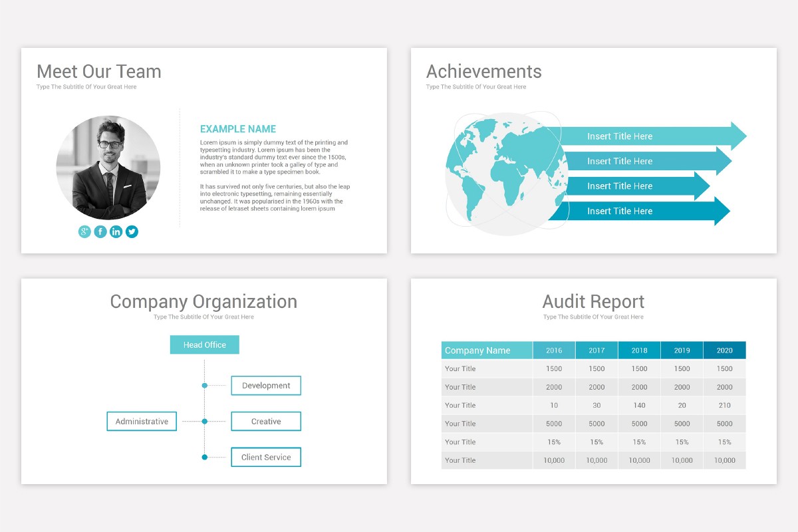Click the Google+ social icon
This screenshot has width=798, height=532.
pyautogui.click(x=84, y=231)
